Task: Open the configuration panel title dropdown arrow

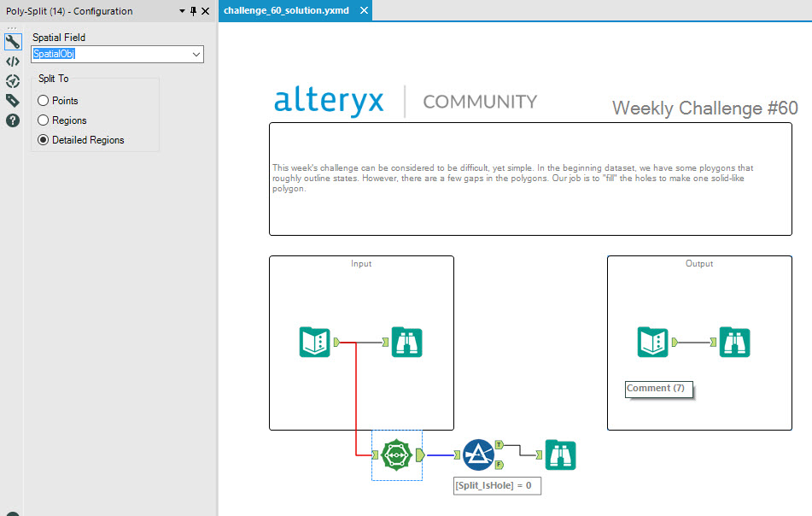Action: (x=182, y=11)
